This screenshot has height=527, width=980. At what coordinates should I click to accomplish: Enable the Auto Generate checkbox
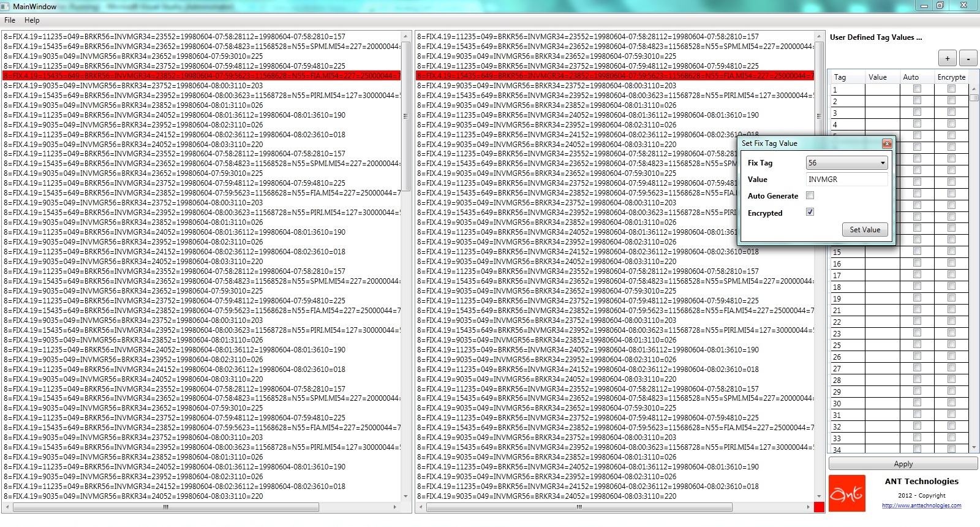coord(810,195)
